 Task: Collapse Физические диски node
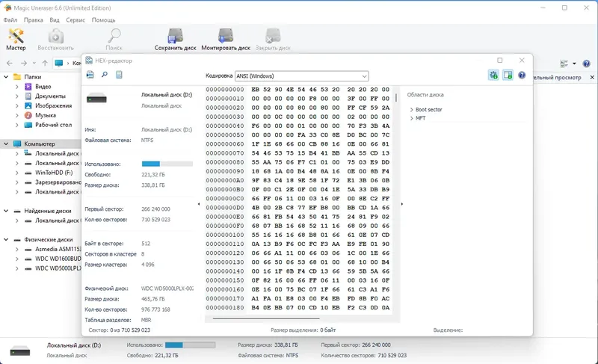click(6, 240)
